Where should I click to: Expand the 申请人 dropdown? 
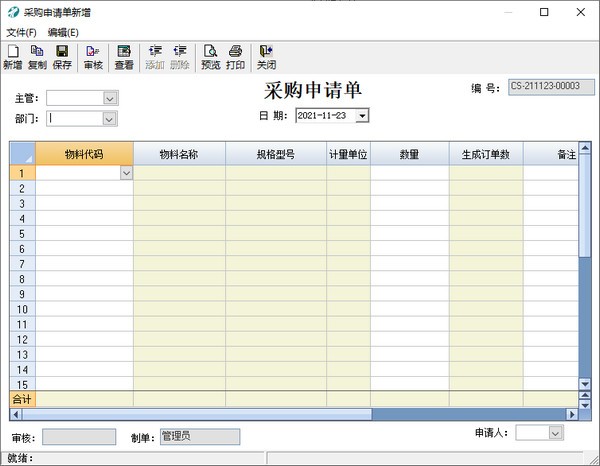click(556, 433)
